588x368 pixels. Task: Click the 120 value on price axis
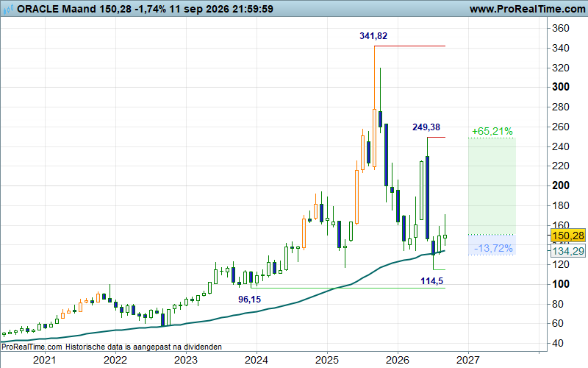coord(561,265)
